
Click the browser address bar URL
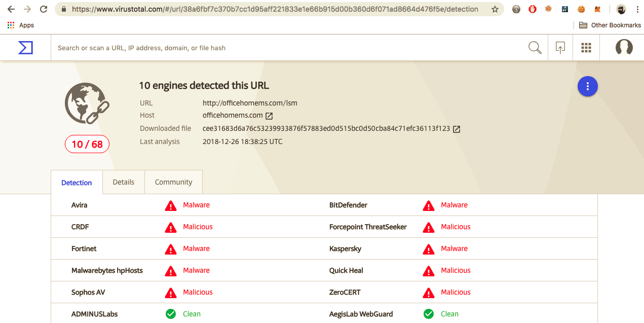[x=275, y=9]
